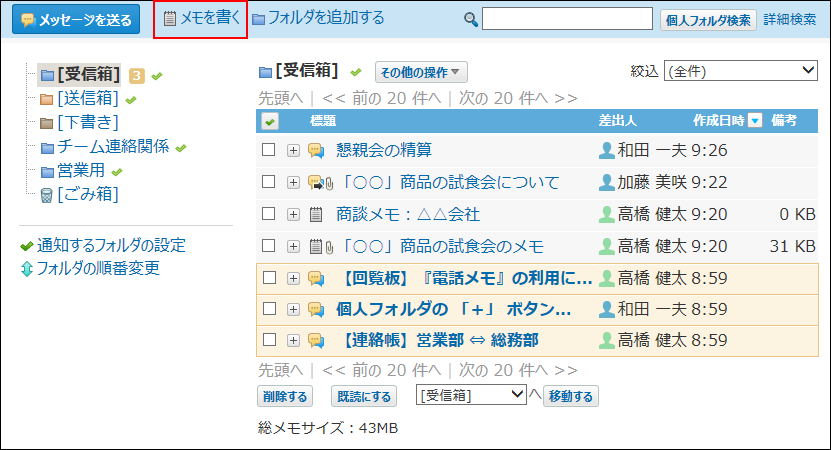
Task: Check the box for 「○○」商品の試食会について
Action: point(269,182)
